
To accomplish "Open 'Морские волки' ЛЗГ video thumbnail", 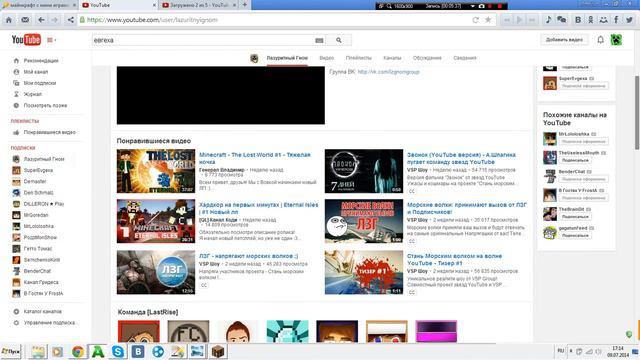I will click(364, 221).
